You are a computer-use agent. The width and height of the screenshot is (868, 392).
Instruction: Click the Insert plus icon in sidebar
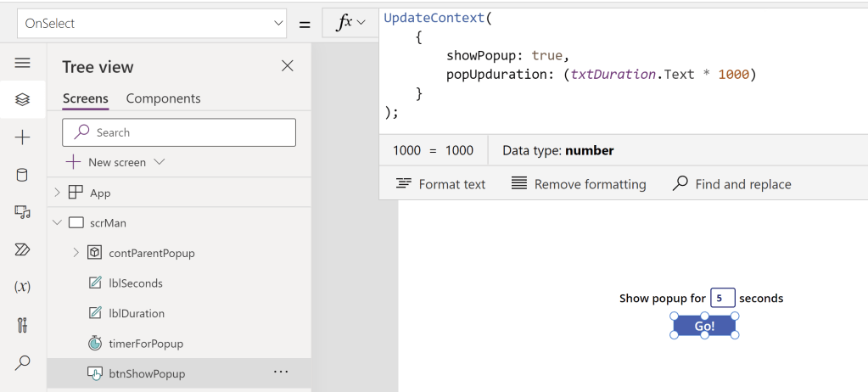coord(23,137)
